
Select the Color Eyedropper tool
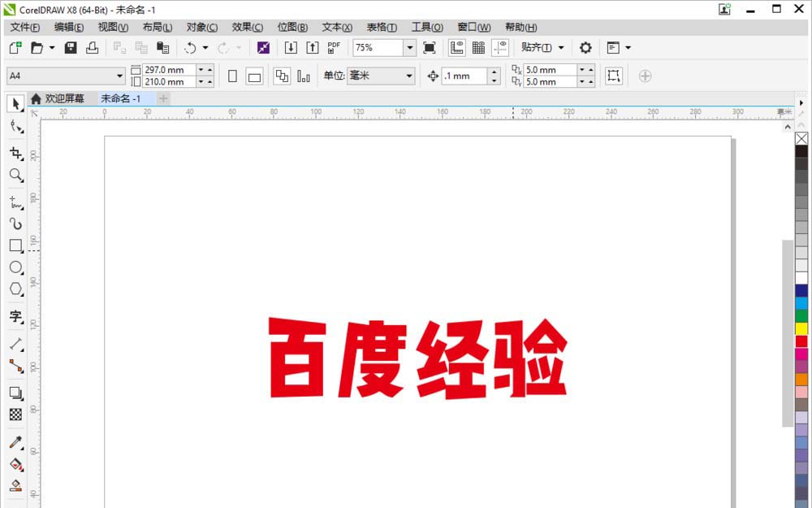(15, 442)
